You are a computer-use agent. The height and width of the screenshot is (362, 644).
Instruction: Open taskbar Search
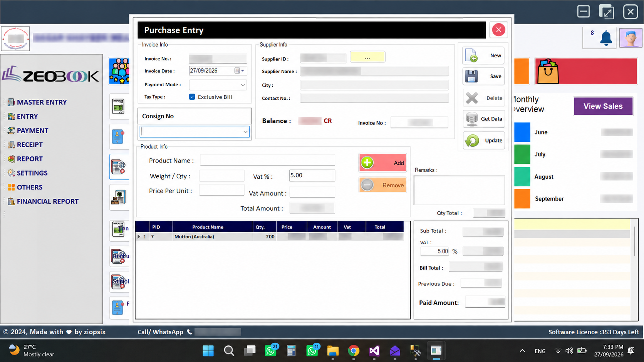coord(229,351)
